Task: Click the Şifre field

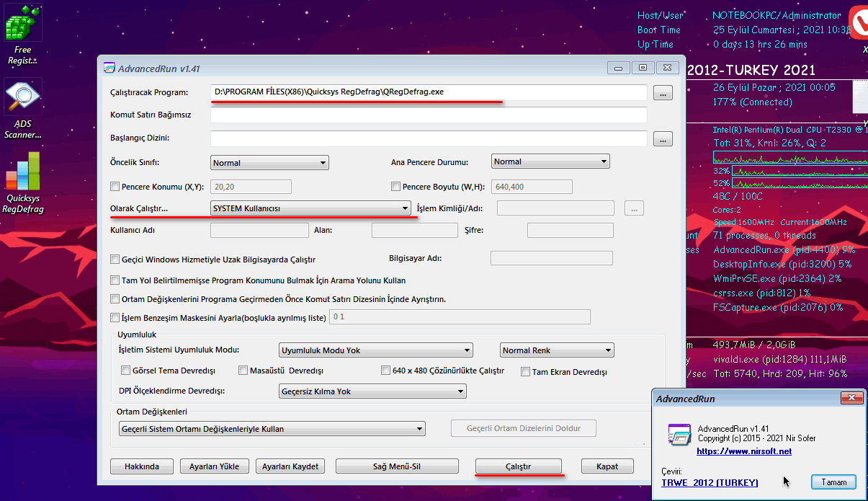Action: click(x=571, y=231)
